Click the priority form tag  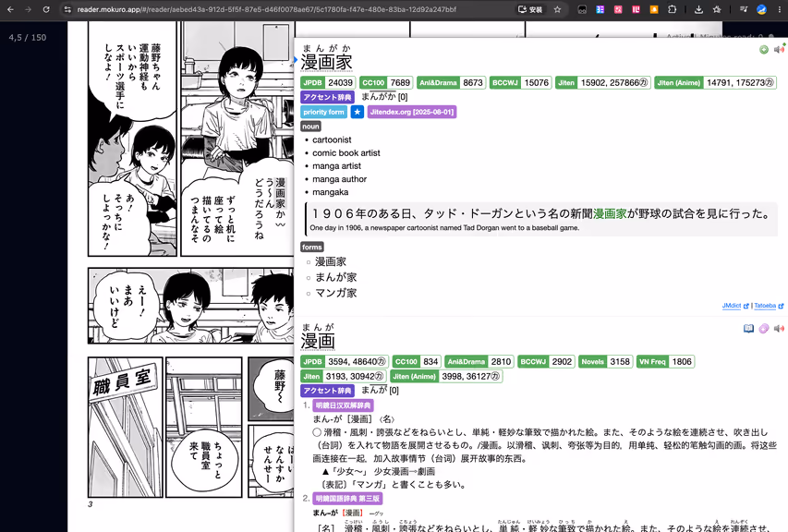pos(323,112)
